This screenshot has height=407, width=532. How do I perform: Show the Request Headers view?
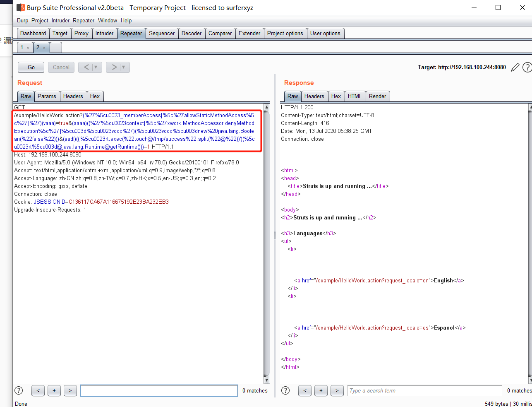[x=73, y=96]
